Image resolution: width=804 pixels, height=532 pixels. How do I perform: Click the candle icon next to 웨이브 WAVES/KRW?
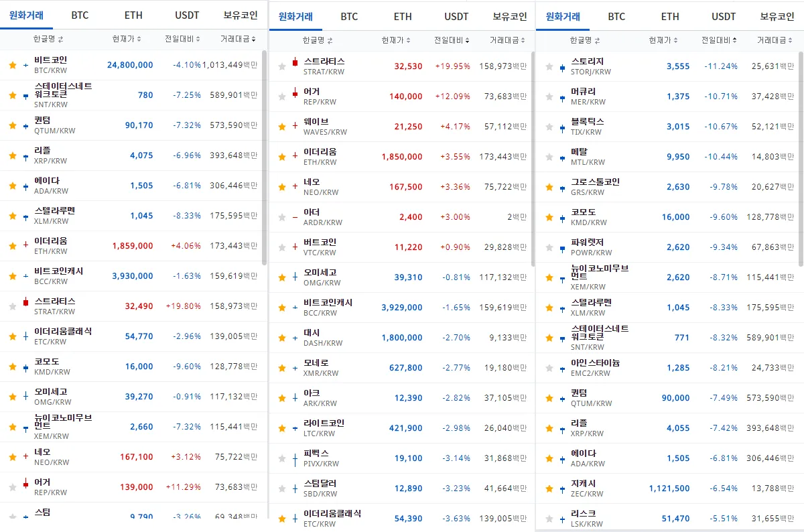[x=295, y=125]
